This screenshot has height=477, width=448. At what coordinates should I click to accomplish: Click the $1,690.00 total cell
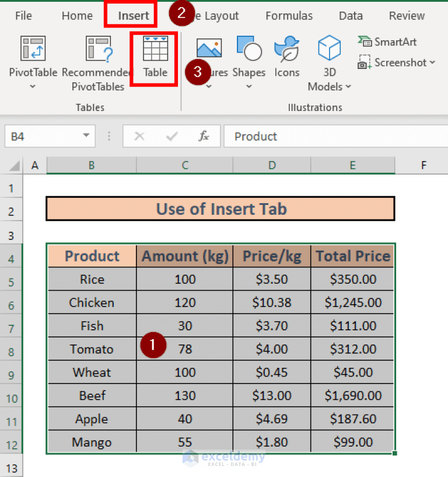352,395
